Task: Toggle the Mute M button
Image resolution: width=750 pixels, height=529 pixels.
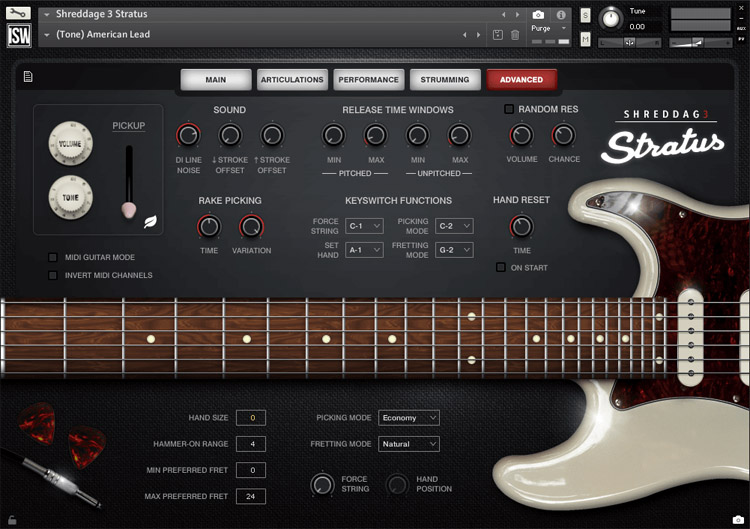Action: [x=585, y=39]
